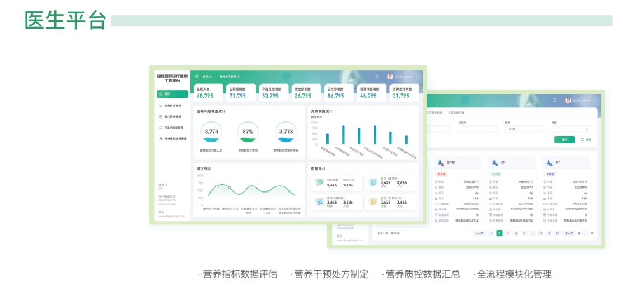Image resolution: width=644 pixels, height=291 pixels.
Task: Click the 科室质控数据管理 sidebar icon
Action: point(161,138)
